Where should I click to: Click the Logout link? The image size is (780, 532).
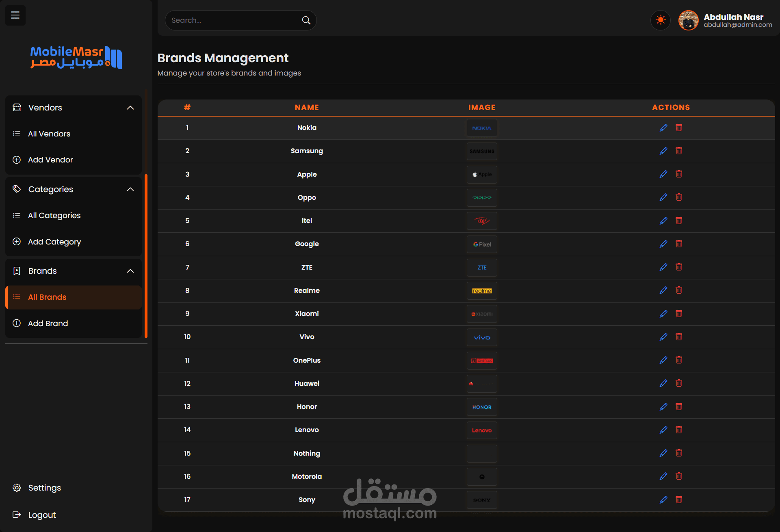41,515
